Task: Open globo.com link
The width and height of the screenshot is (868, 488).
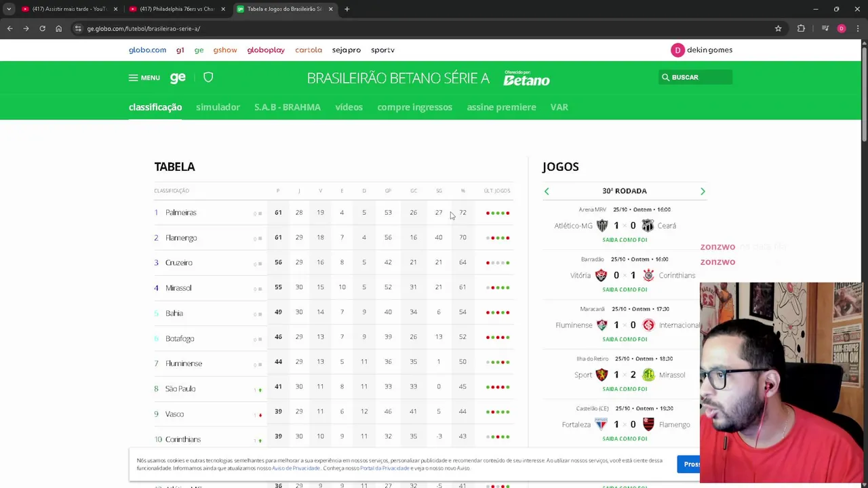Action: 147,49
